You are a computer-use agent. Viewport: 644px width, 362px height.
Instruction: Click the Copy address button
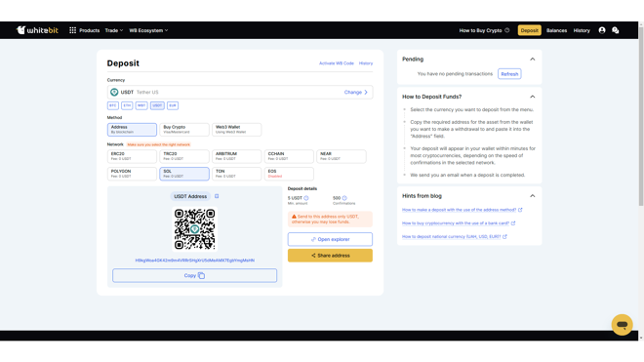click(x=195, y=275)
